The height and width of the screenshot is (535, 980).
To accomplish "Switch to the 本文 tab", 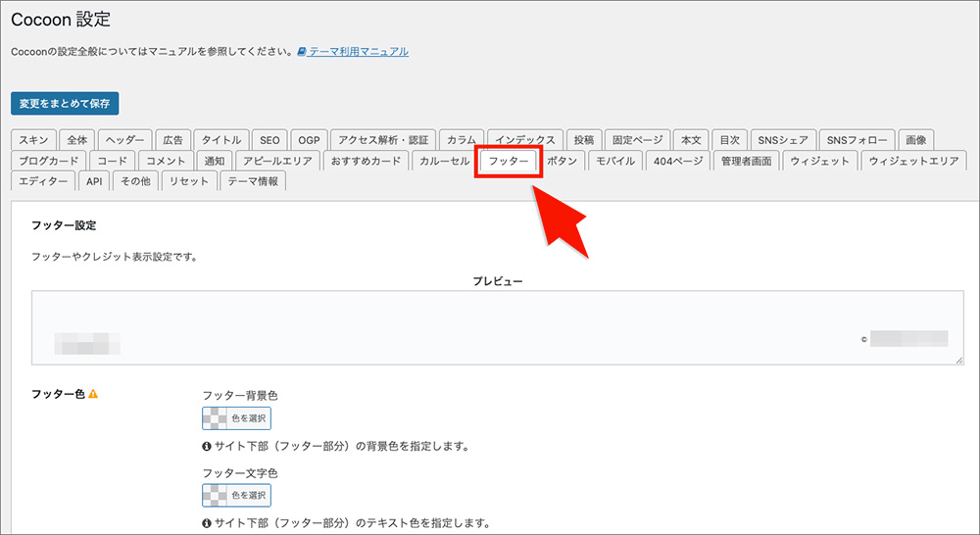I will tap(691, 140).
